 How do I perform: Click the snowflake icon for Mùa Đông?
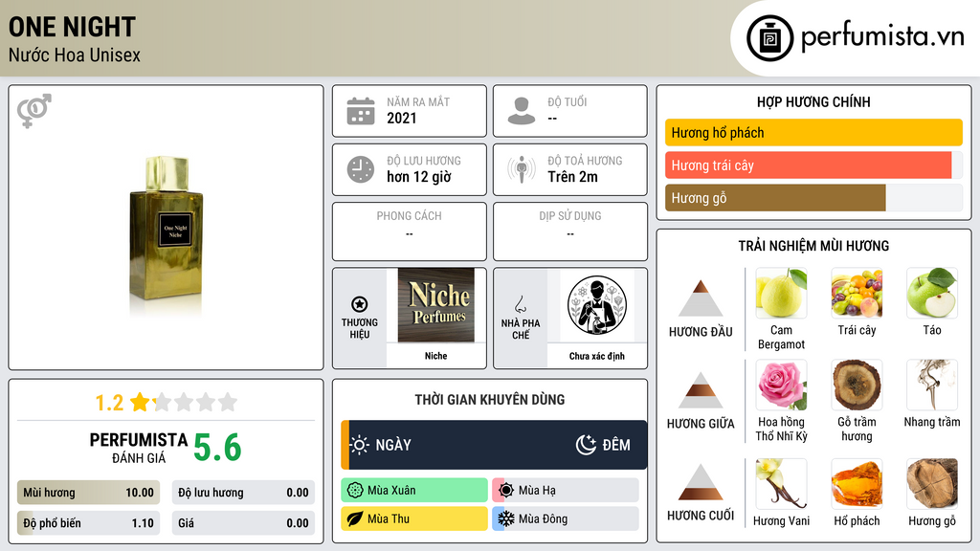506,518
